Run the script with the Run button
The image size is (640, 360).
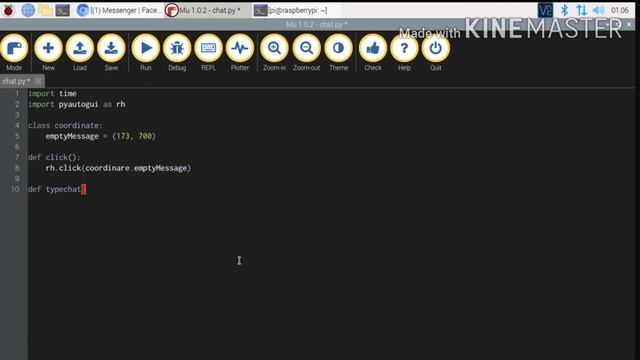click(x=146, y=53)
